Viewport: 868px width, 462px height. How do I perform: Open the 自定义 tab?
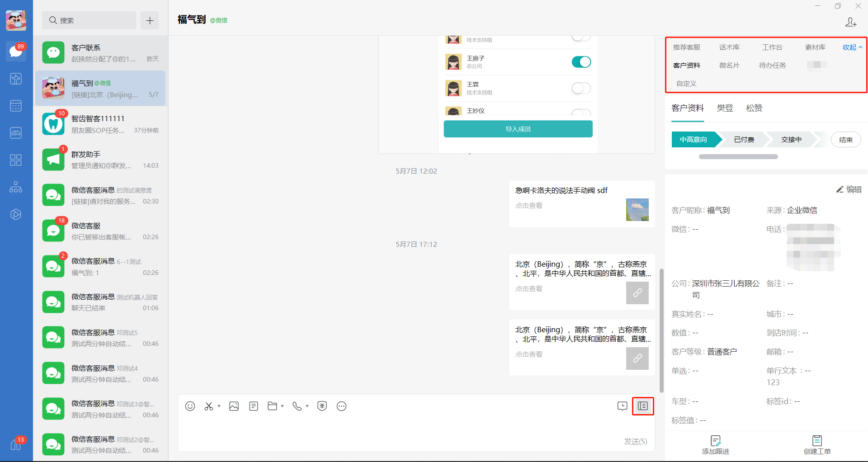(686, 83)
